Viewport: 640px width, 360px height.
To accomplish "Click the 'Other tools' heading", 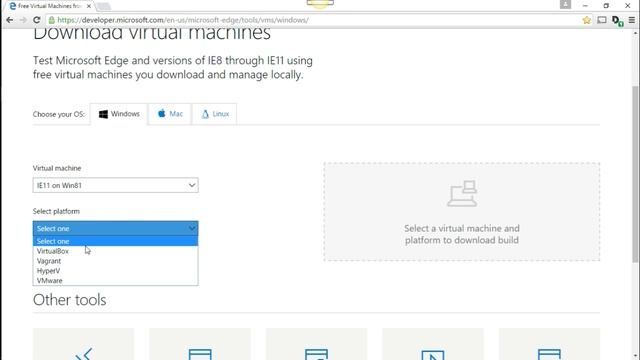I will click(69, 300).
